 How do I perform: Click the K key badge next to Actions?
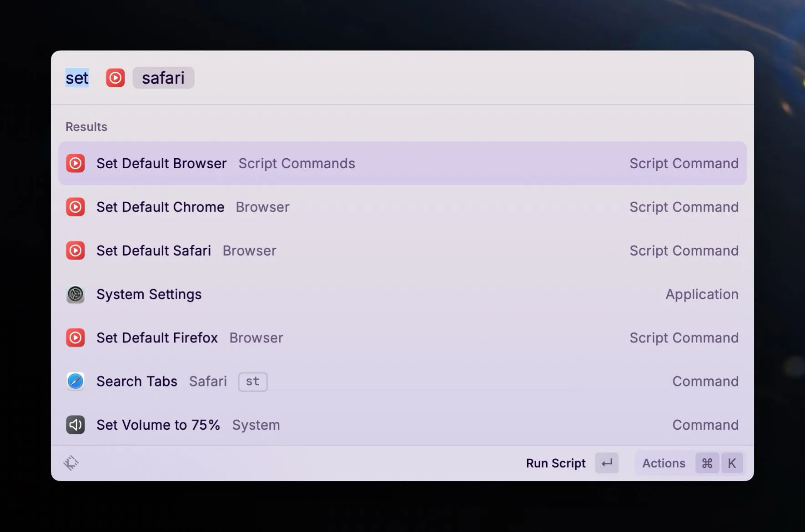tap(732, 463)
